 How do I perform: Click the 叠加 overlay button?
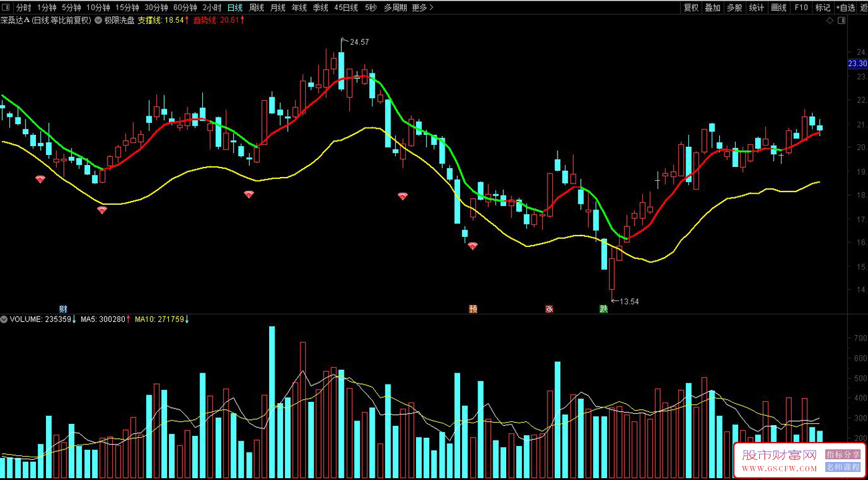[712, 8]
